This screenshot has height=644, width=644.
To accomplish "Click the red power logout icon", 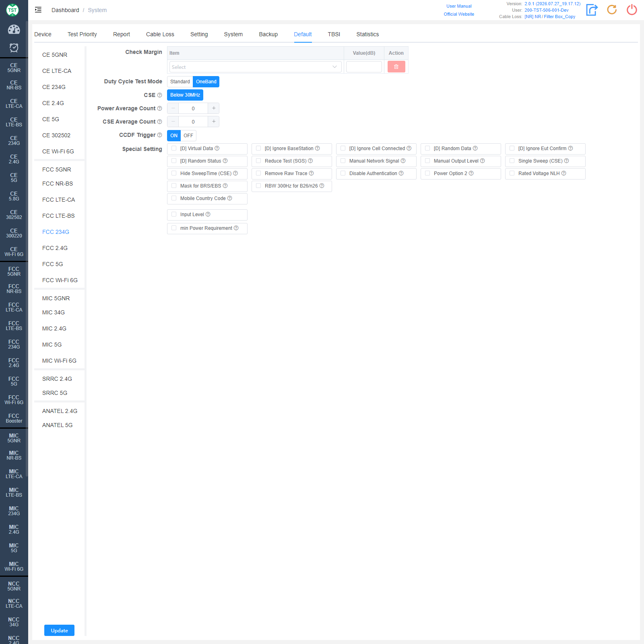I will 632,10.
